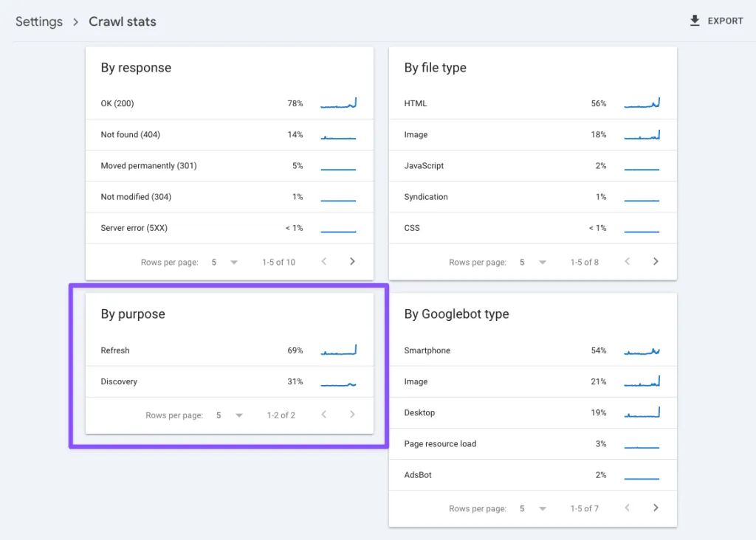The width and height of the screenshot is (756, 540).
Task: Click the 1-5 of 10 pagination text
Action: tap(278, 262)
